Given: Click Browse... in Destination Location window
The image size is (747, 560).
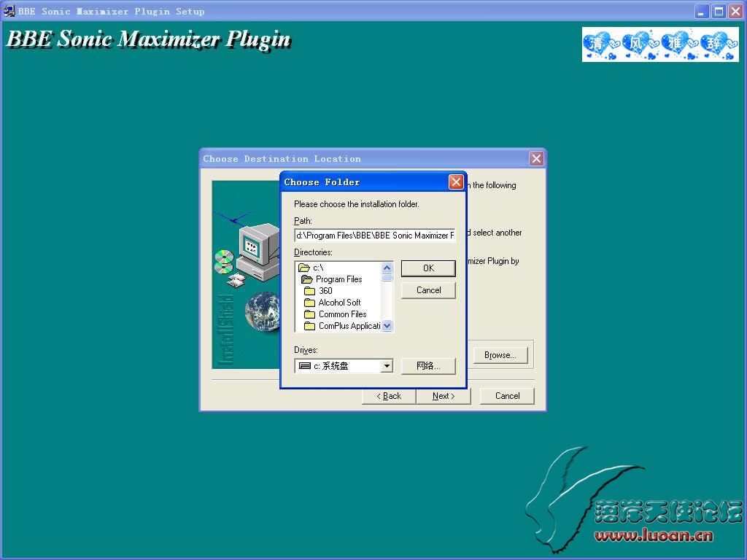Looking at the screenshot, I should [x=500, y=355].
